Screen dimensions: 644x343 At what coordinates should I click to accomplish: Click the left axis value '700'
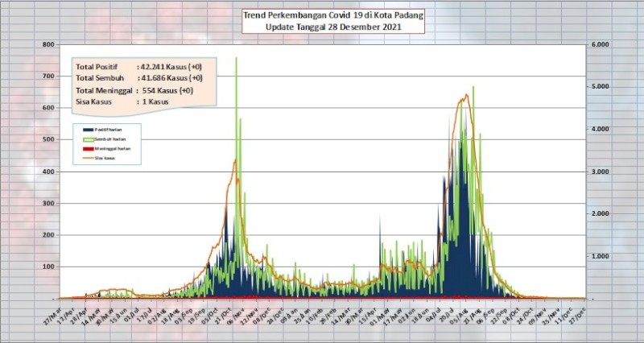click(47, 76)
